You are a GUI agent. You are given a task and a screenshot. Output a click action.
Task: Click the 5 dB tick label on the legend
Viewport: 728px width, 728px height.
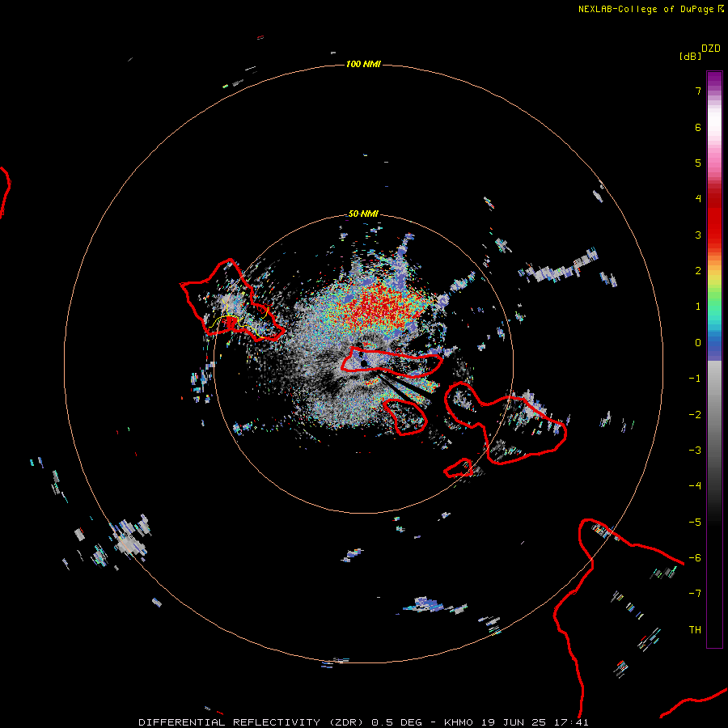(x=698, y=163)
